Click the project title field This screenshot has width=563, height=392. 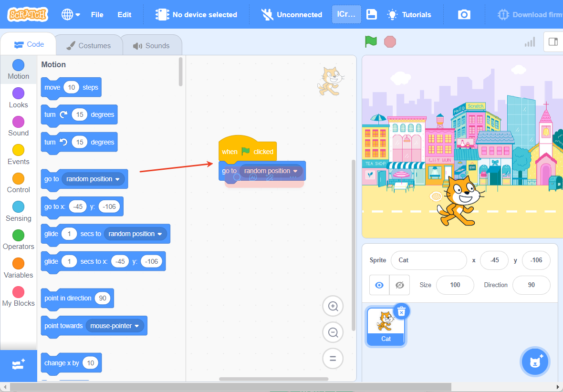[x=346, y=14]
